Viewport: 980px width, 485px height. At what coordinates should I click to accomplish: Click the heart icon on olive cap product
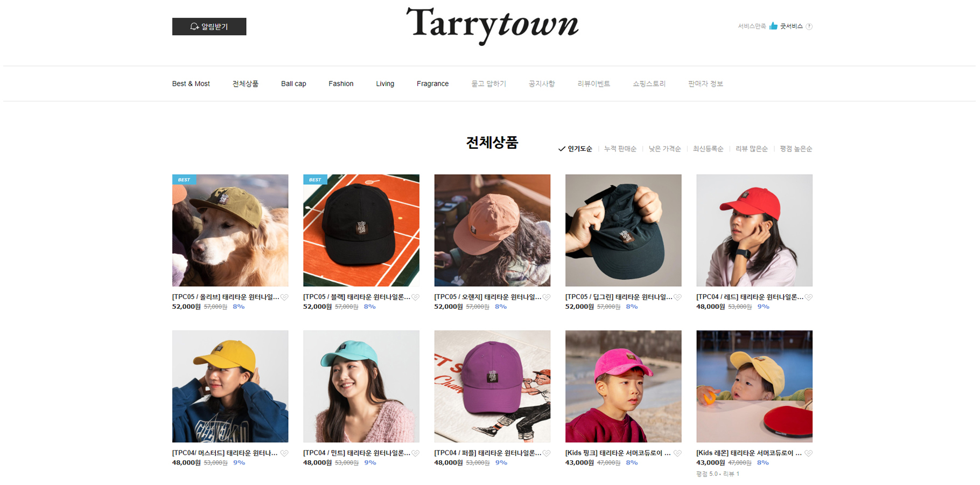(284, 297)
